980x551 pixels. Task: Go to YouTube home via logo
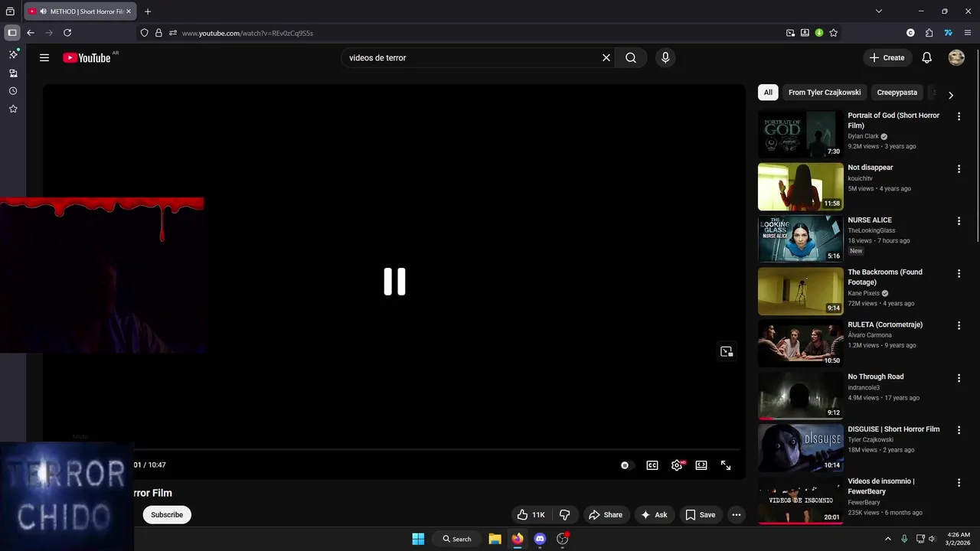tap(87, 58)
